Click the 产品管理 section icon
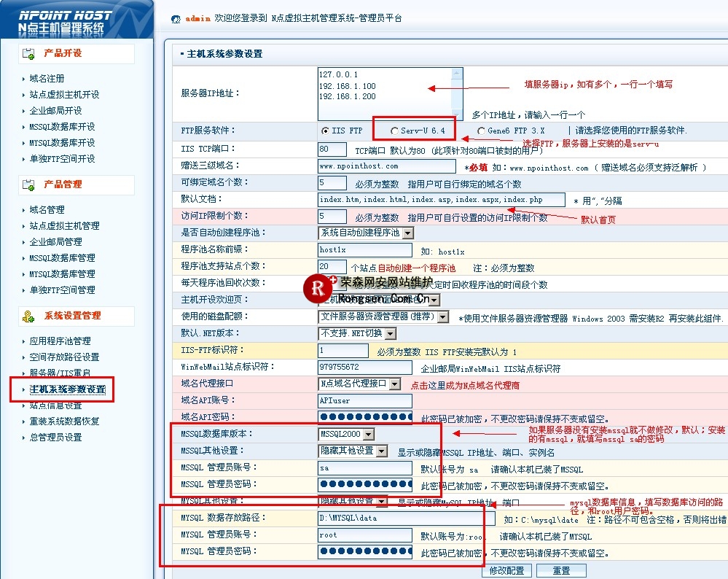Image resolution: width=728 pixels, height=579 pixels. [x=29, y=184]
